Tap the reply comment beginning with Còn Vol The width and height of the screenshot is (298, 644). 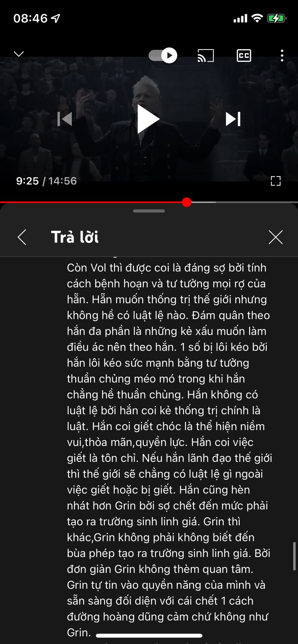pos(169,450)
